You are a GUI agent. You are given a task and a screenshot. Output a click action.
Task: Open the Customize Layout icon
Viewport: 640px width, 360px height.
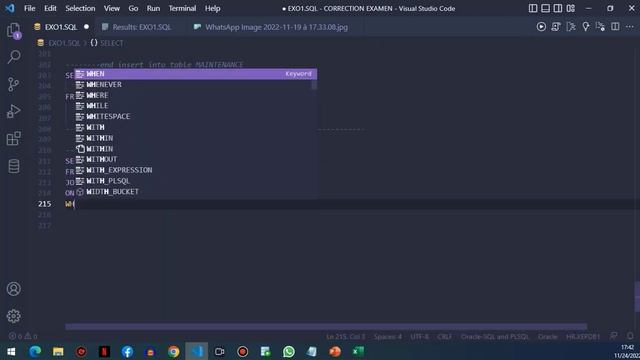coord(571,8)
